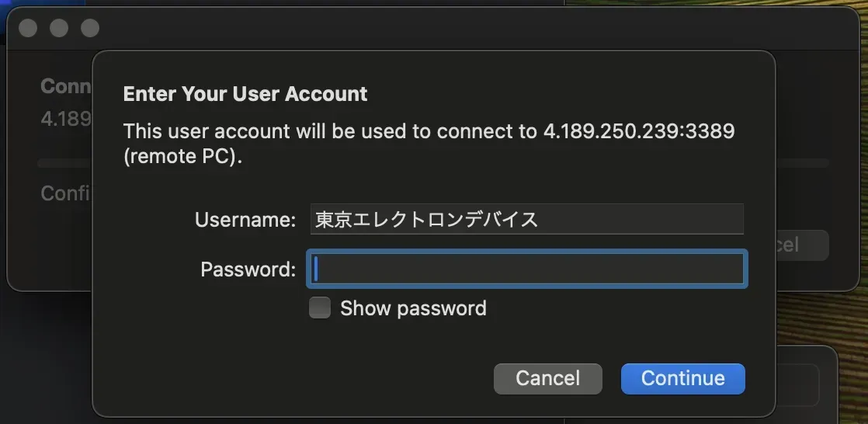Click the truncated "Conn" heading behind dialog
Screen dimensions: 868x424
point(65,85)
